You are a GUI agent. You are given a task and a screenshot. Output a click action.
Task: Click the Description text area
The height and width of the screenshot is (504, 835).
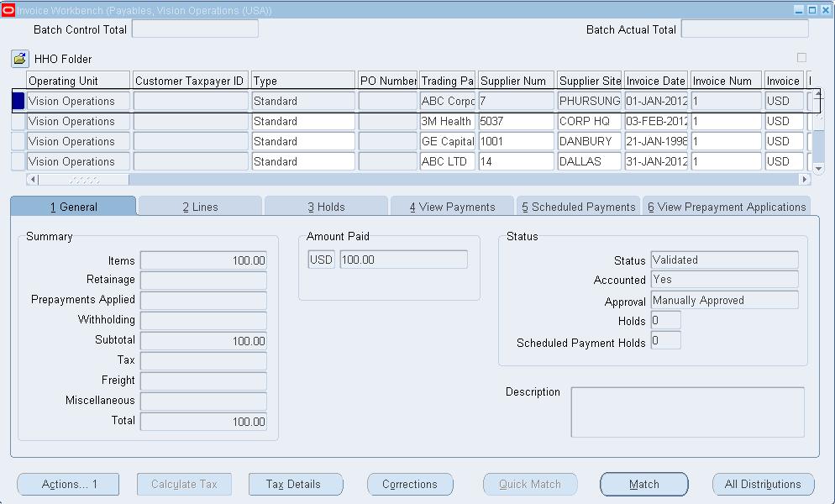(687, 412)
